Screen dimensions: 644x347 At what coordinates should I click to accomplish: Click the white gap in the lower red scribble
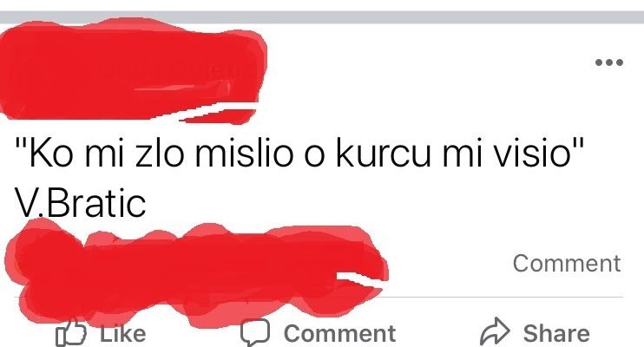pyautogui.click(x=359, y=278)
